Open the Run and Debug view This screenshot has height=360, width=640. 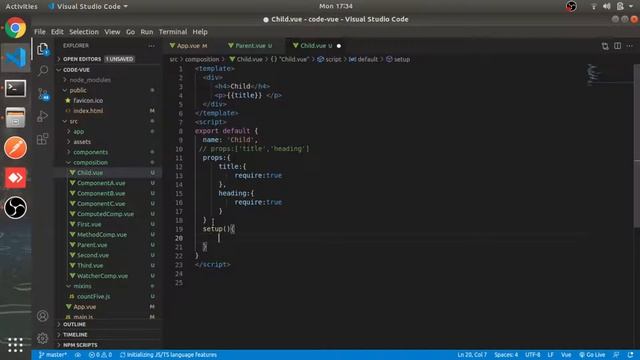pos(42,116)
